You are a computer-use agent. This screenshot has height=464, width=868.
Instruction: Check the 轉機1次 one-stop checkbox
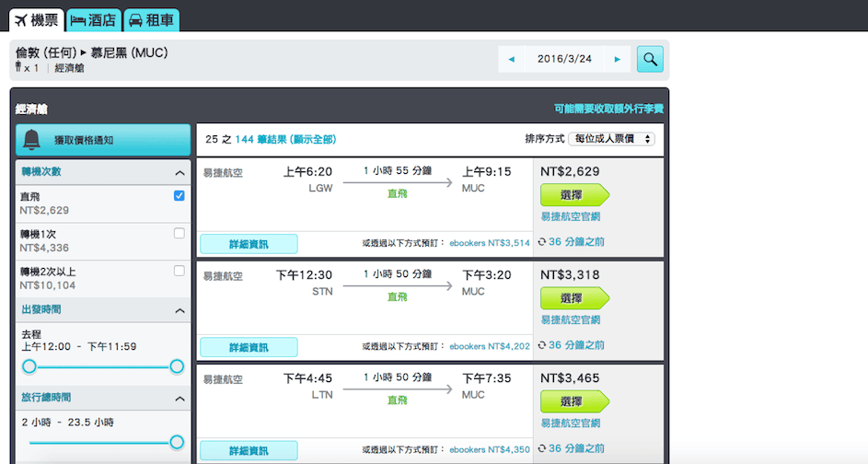[x=179, y=233]
